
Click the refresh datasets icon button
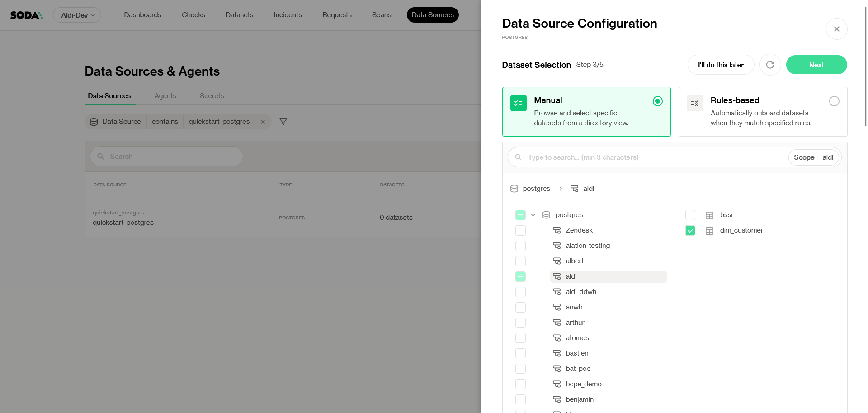(x=770, y=65)
